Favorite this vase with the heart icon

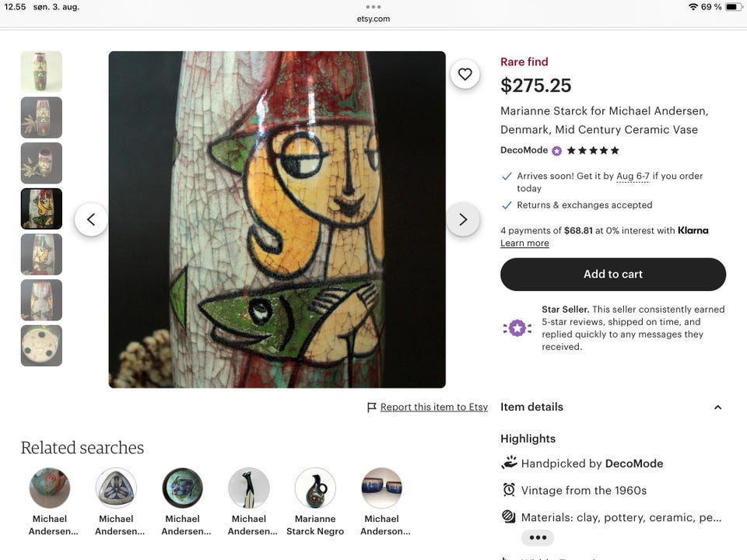click(x=465, y=74)
